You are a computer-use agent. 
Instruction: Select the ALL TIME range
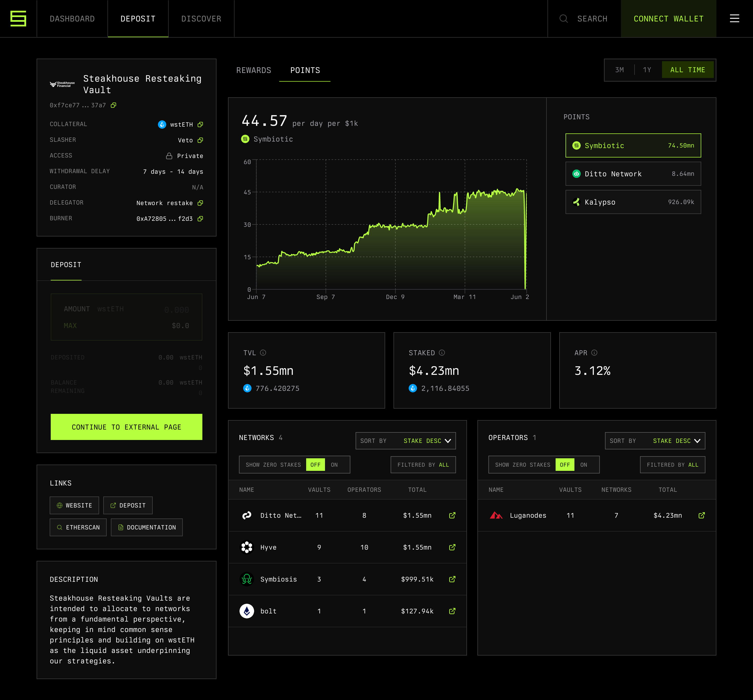tap(688, 70)
